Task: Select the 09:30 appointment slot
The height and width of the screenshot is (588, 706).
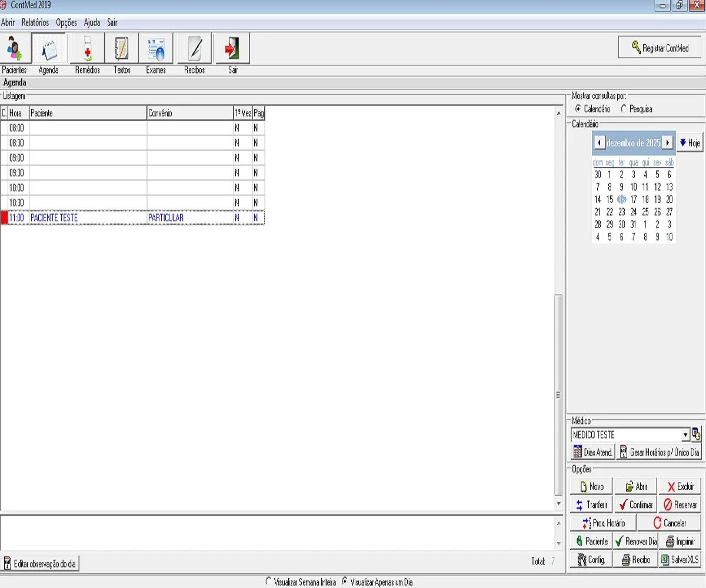Action: [133, 173]
